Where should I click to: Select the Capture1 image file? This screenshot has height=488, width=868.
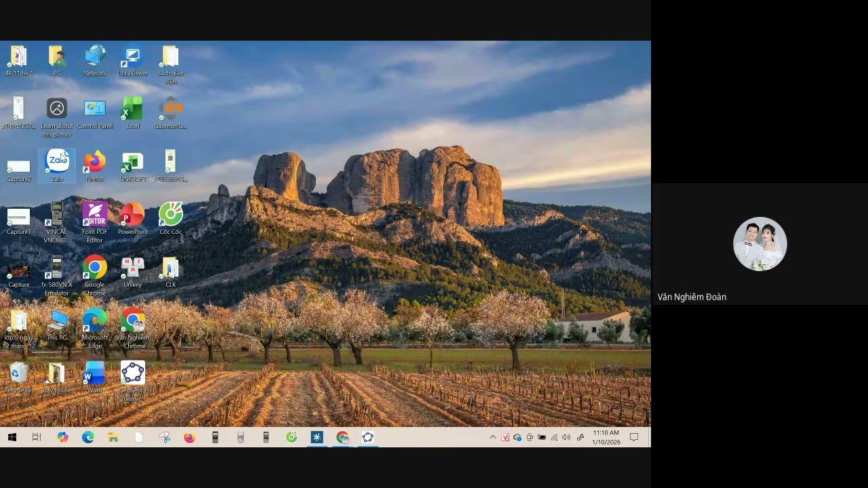pos(19,221)
